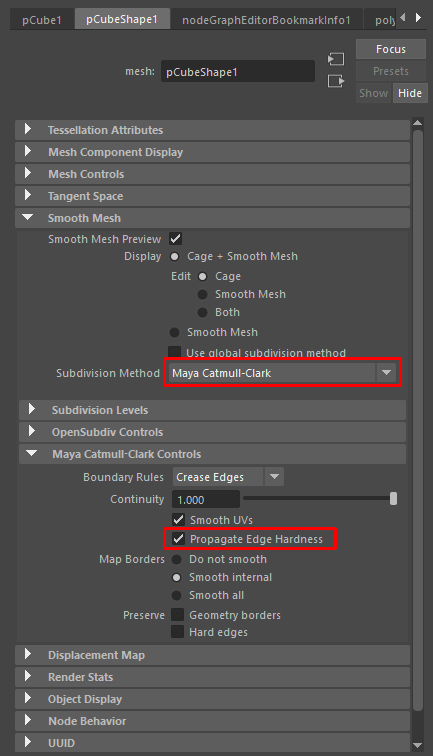
Task: Click the tab scroll left arrow
Action: [x=403, y=18]
